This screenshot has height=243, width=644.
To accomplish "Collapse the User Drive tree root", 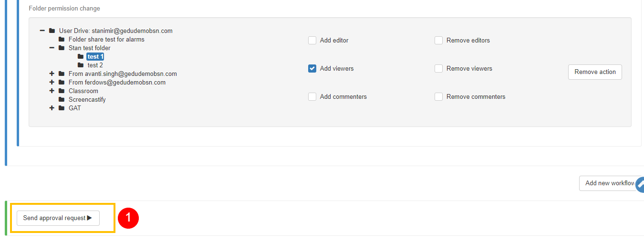I will [x=42, y=31].
